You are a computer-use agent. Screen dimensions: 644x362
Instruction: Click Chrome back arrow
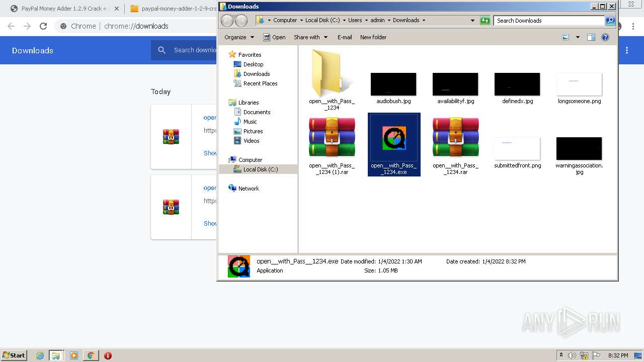pos(11,26)
